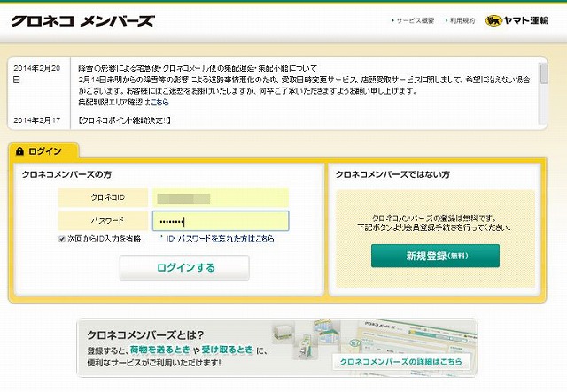Click the クロネコメンバーズの方 heading

[x=66, y=174]
